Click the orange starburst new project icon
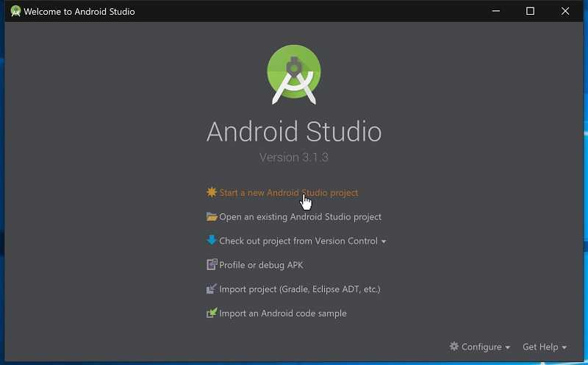This screenshot has width=588, height=365. coord(212,192)
